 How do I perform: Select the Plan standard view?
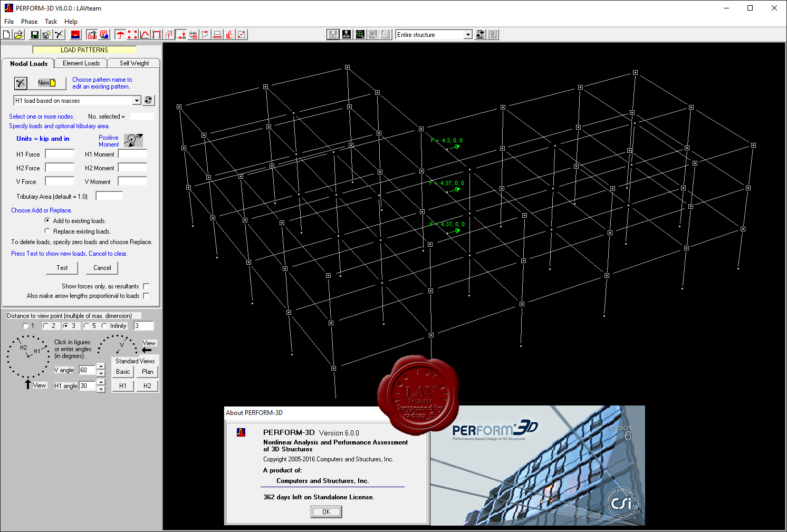pyautogui.click(x=148, y=372)
